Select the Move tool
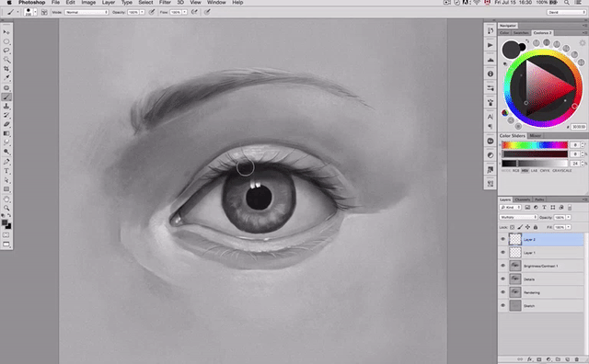This screenshot has width=589, height=364. 6,32
